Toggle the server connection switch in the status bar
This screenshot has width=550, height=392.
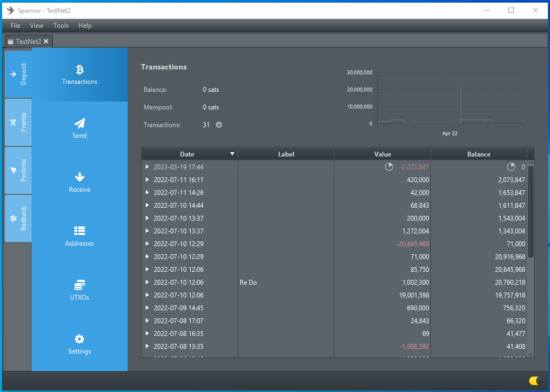(536, 380)
